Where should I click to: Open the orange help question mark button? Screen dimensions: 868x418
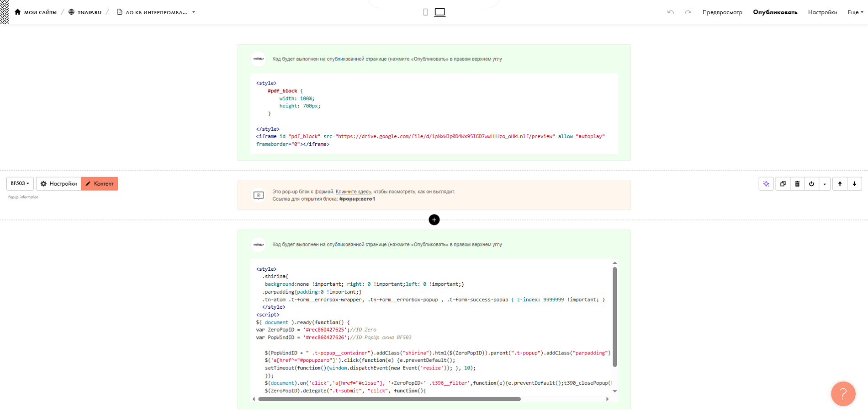coord(843,394)
